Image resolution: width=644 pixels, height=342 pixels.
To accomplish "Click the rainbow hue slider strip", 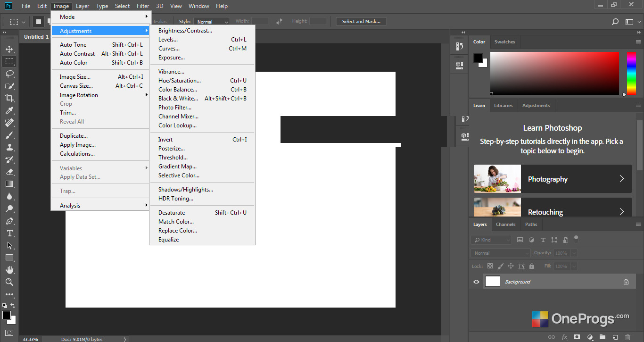I will (x=631, y=73).
